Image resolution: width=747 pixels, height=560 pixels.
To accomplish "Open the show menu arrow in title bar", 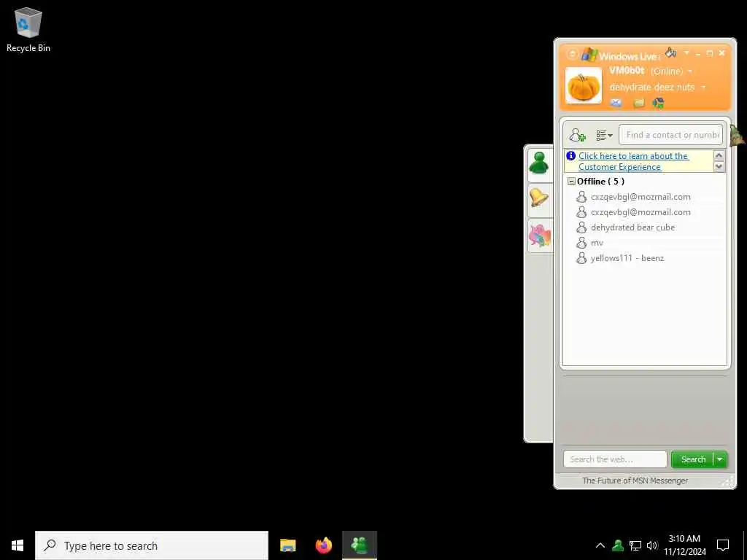I will [x=686, y=52].
